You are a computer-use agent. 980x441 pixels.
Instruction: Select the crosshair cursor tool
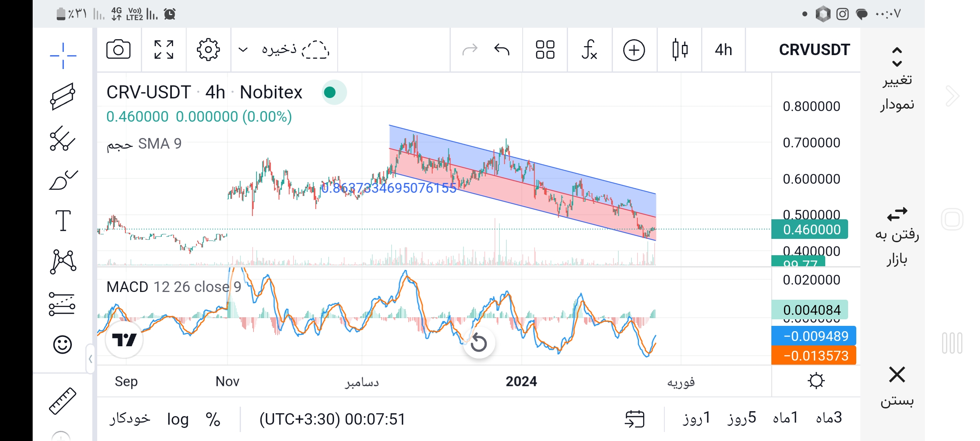click(x=63, y=56)
